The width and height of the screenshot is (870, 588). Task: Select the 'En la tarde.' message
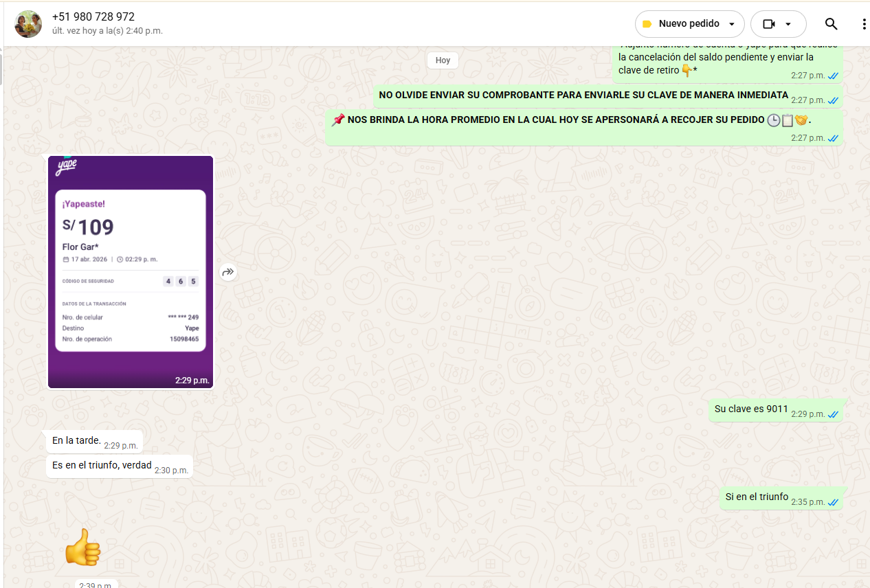click(76, 441)
